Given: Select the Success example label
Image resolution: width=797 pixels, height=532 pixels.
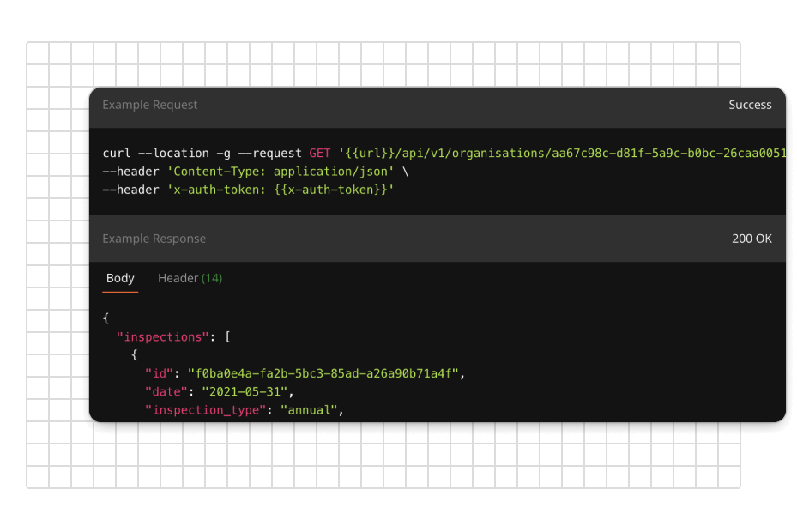Looking at the screenshot, I should (x=750, y=105).
